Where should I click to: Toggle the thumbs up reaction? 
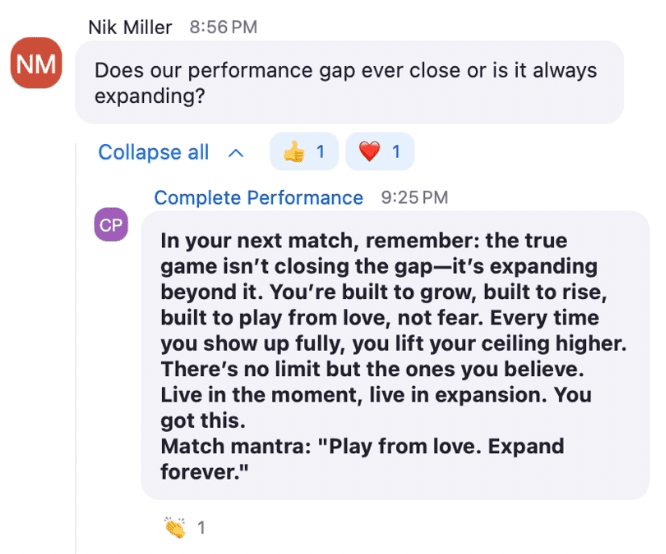click(304, 151)
